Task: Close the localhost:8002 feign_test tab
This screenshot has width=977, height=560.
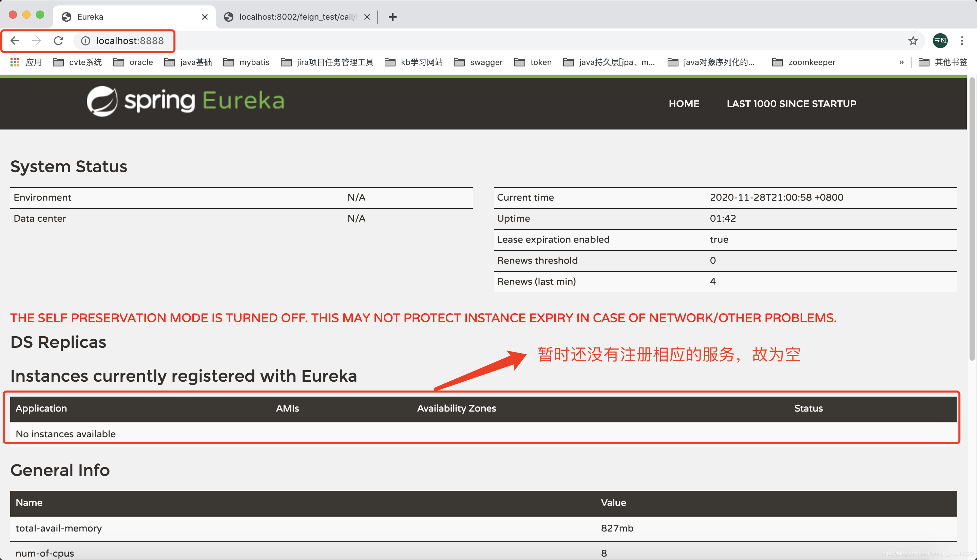Action: click(367, 17)
